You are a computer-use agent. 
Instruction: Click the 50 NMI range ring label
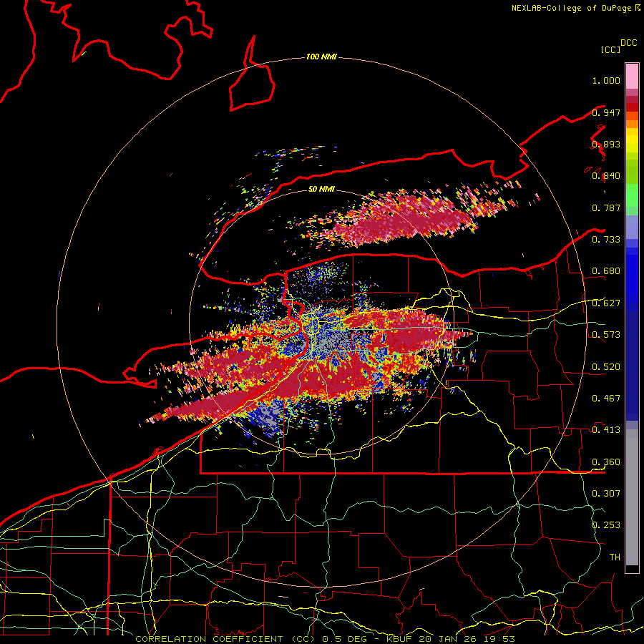click(321, 189)
